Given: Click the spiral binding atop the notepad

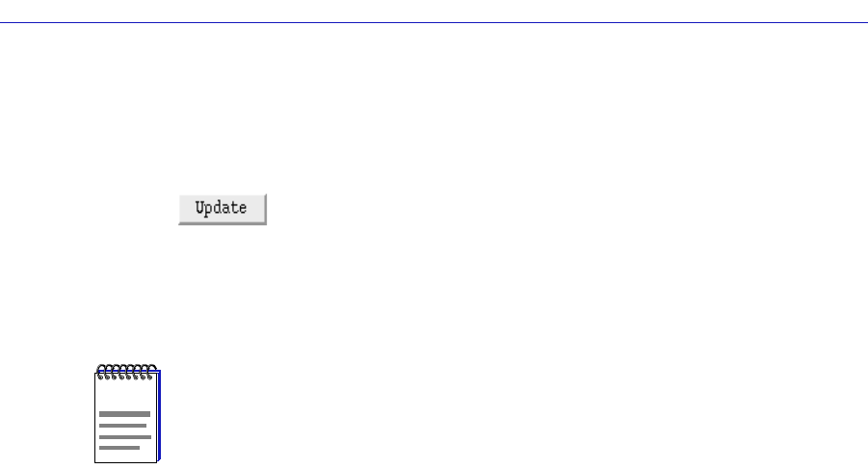Looking at the screenshot, I should (126, 372).
